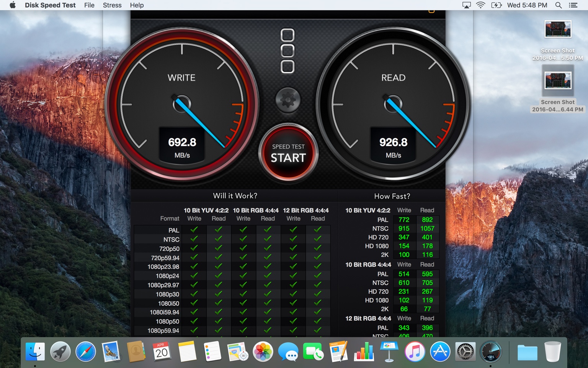Screen dimensions: 588x368
Task: Click 12 Bit RGB PAL write value 343
Action: (x=404, y=328)
